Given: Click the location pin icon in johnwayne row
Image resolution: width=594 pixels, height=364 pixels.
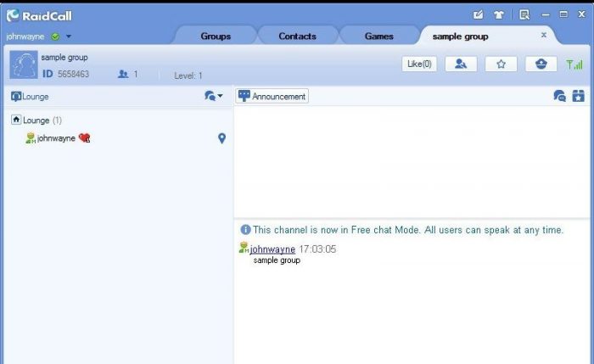Looking at the screenshot, I should pos(222,138).
